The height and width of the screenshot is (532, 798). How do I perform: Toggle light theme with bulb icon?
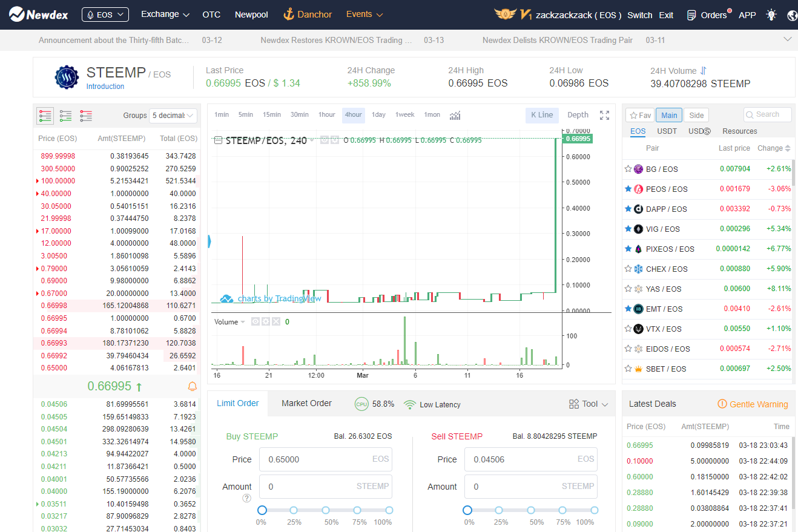[x=771, y=15]
